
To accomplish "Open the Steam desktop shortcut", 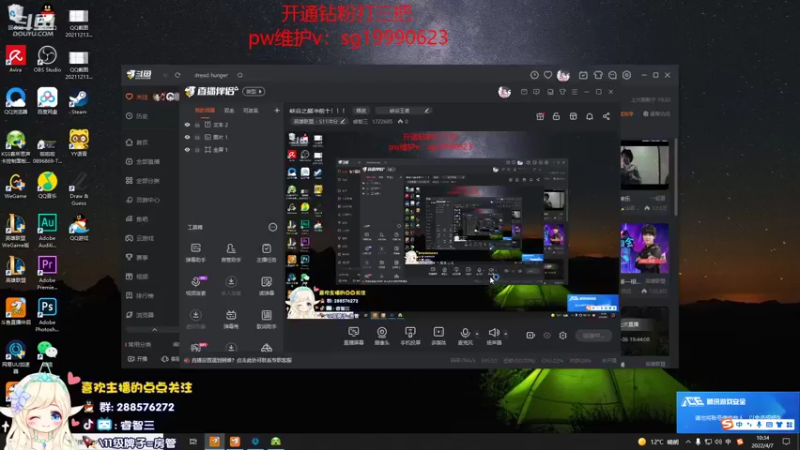I will 79,102.
